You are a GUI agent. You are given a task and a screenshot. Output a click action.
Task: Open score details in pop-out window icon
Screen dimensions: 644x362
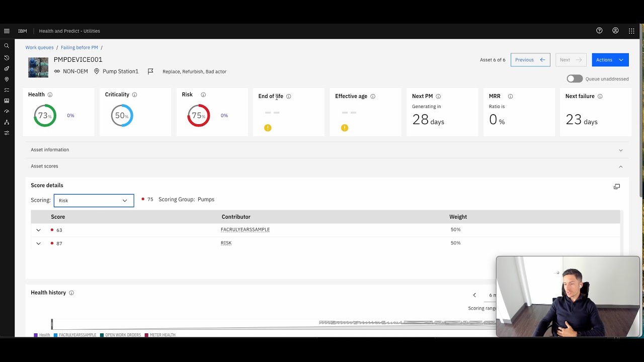click(x=617, y=187)
